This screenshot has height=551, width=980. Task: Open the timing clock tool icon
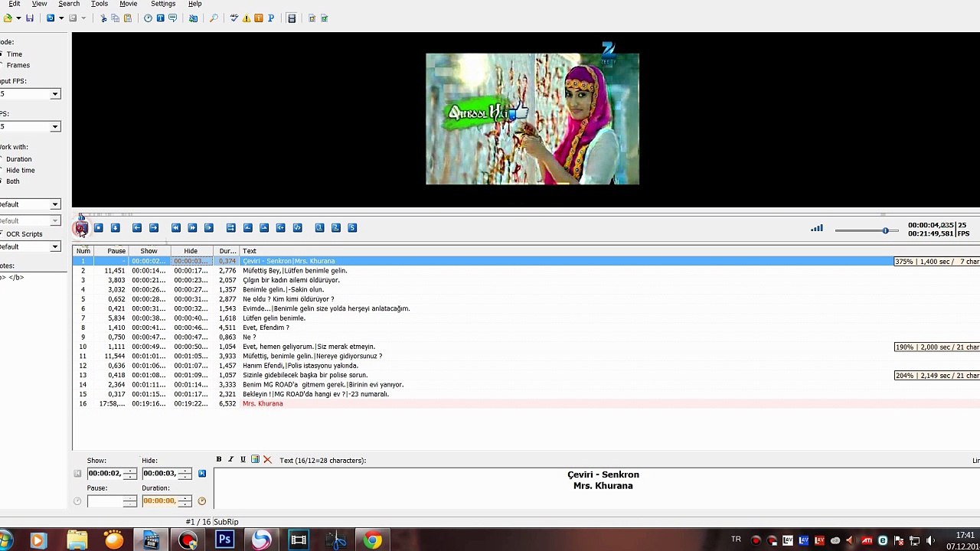coord(148,18)
